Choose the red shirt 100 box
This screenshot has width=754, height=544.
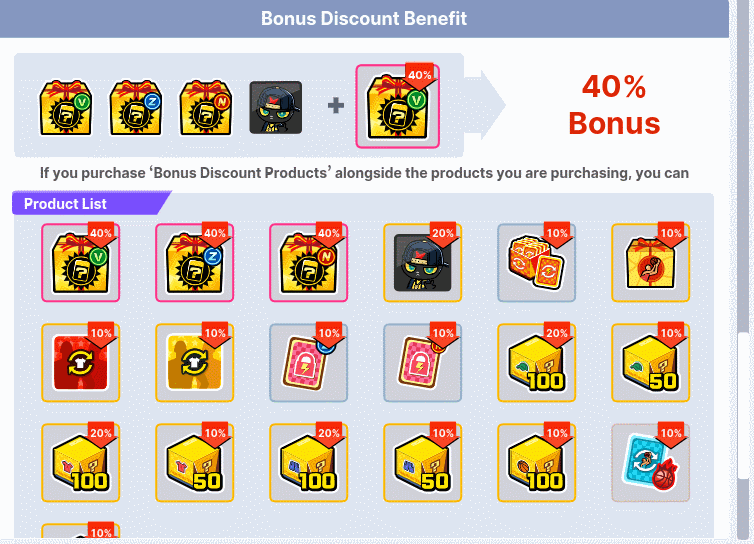[80, 463]
